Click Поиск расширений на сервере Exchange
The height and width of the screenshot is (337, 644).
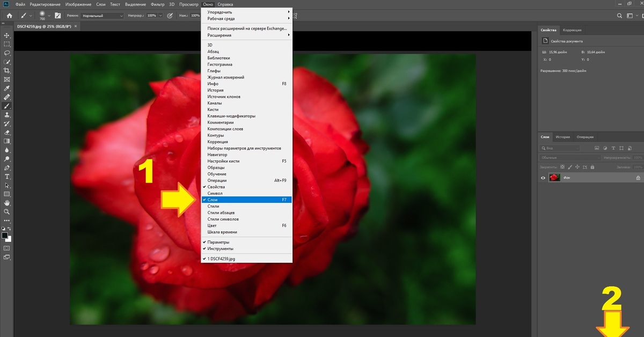click(x=247, y=28)
